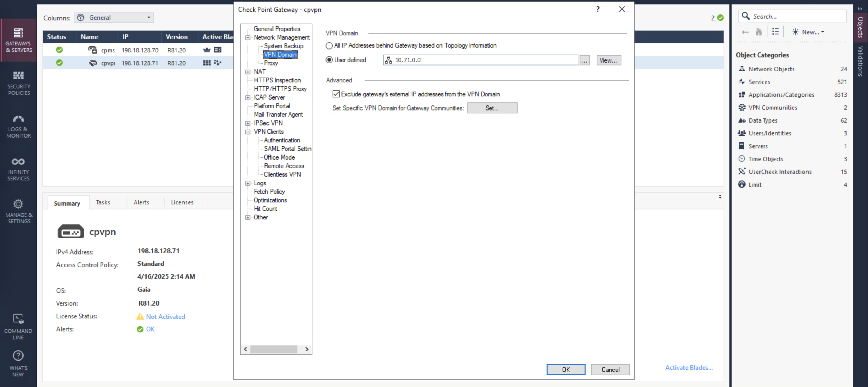868x387 pixels.
Task: Click the Set... button for Gateway Communities
Action: [492, 108]
